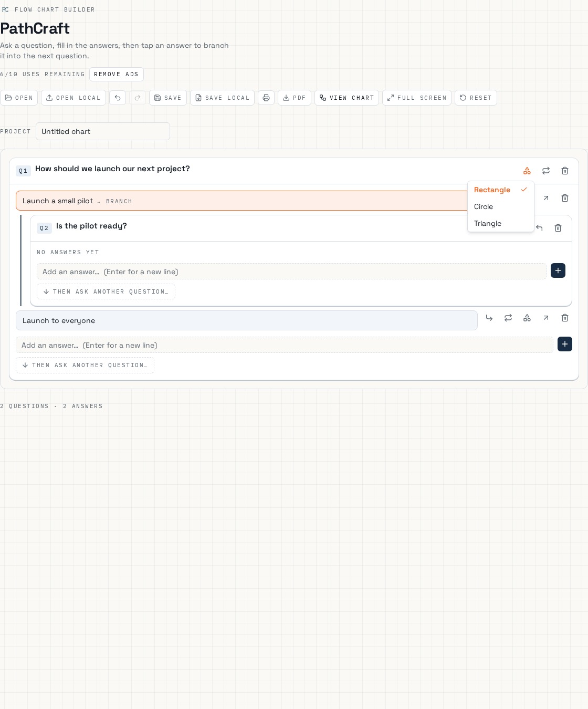
Task: Select the Launch a small pilot answer
Action: [x=241, y=201]
